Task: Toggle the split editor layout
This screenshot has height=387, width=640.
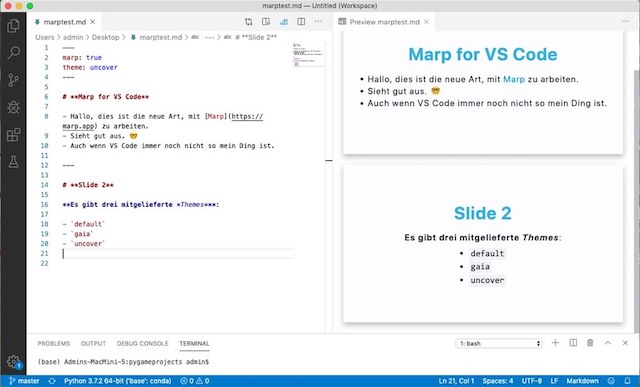Action: click(301, 22)
